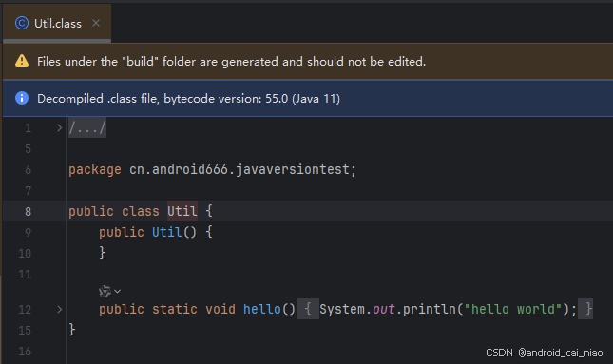This screenshot has height=364, width=613.
Task: Click the closing brace on line 10
Action: [x=103, y=252]
